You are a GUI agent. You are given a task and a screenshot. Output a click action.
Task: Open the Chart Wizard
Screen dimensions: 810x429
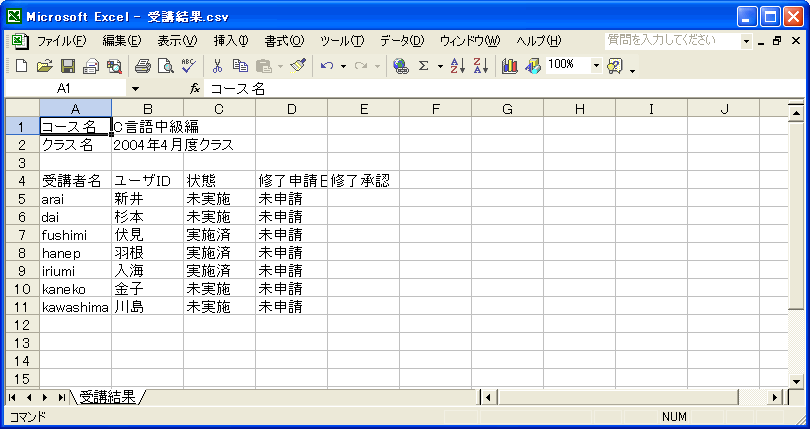pyautogui.click(x=509, y=66)
